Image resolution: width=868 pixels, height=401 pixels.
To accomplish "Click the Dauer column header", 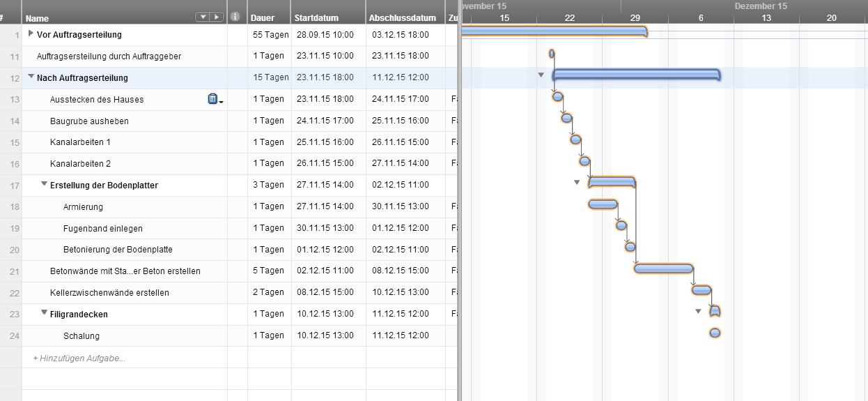I will [263, 18].
